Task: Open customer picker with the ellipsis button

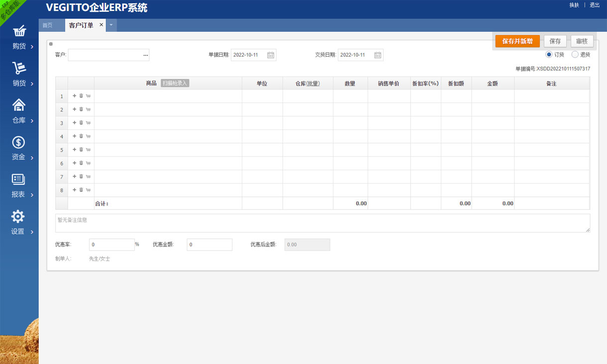Action: (145, 55)
